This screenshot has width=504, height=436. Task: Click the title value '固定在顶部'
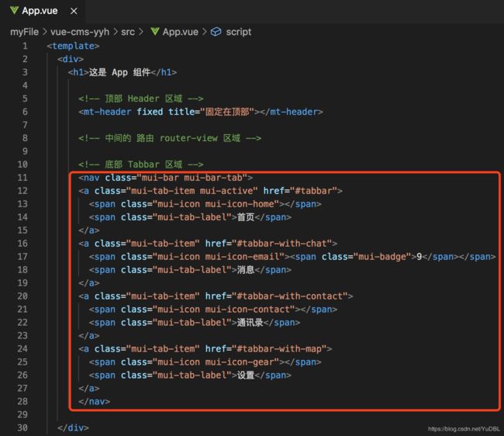click(x=227, y=112)
